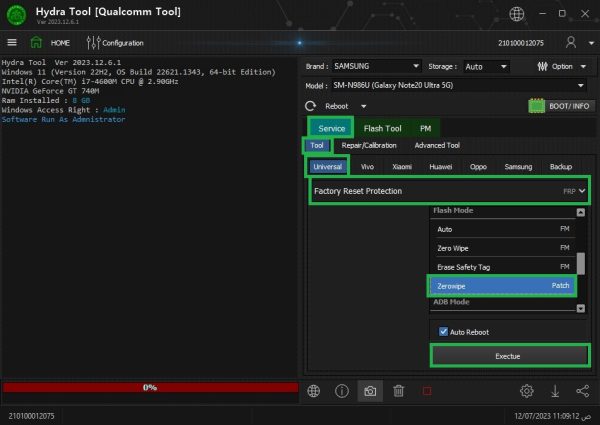Choose Erase Safety Tag entry
600x425 pixels.
[503, 267]
